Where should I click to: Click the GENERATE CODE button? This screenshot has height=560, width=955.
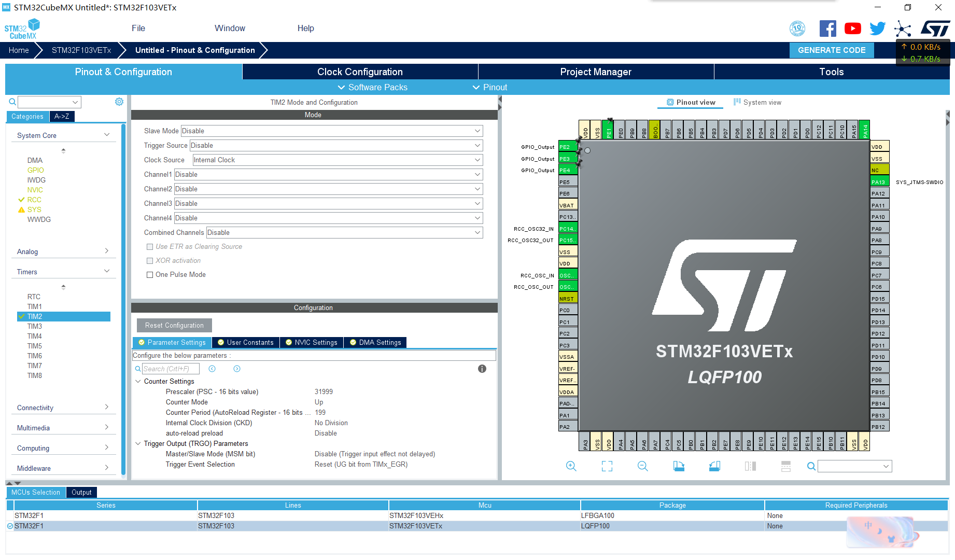point(832,50)
